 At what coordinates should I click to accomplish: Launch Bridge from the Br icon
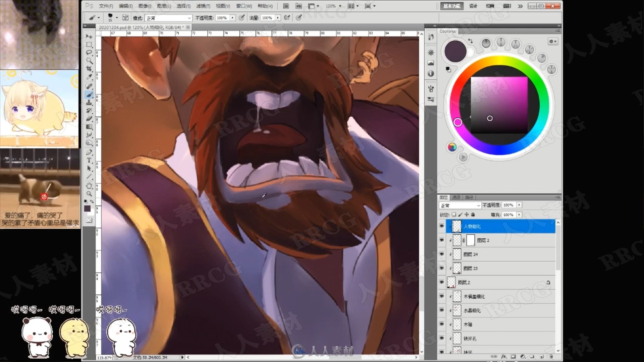[286, 6]
